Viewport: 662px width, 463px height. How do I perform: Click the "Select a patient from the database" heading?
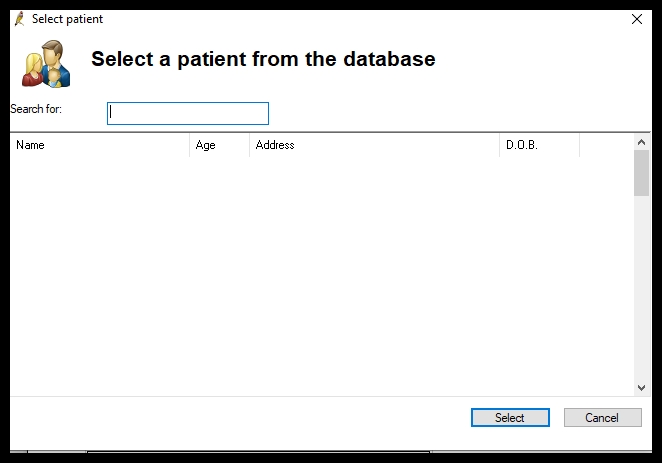point(263,59)
